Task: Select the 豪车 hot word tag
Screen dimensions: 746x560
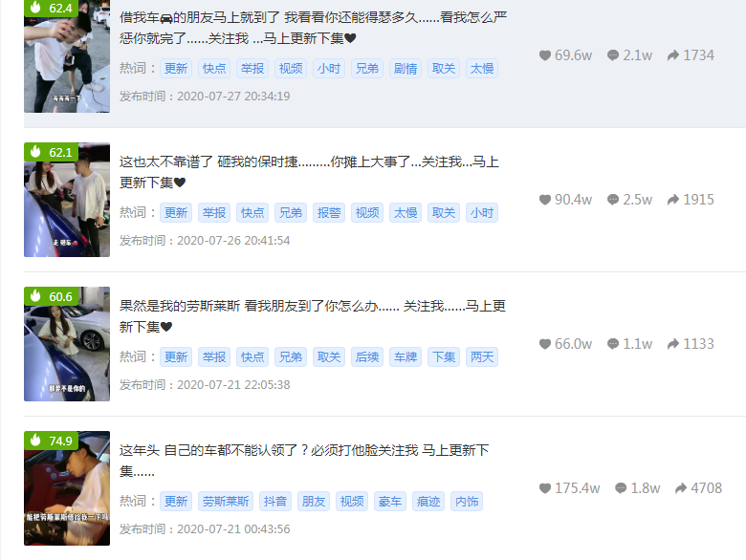Action: [390, 502]
